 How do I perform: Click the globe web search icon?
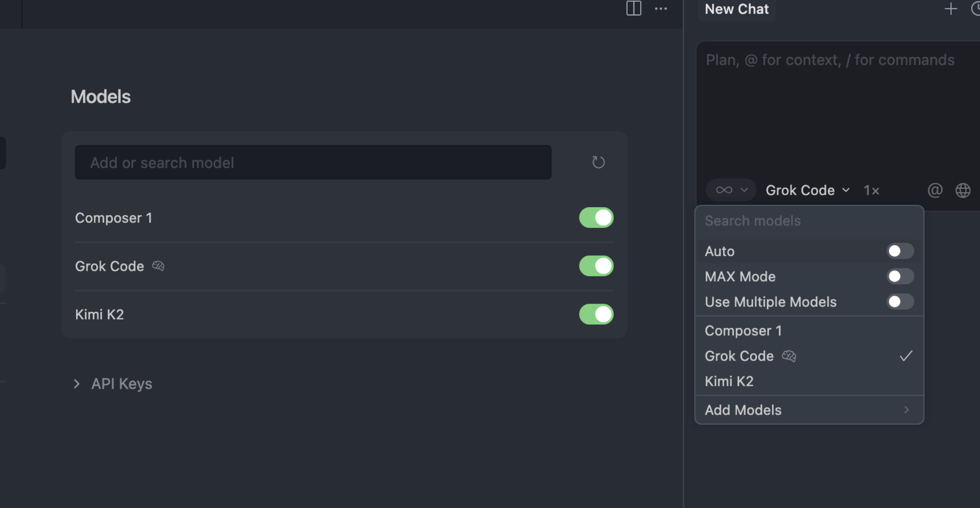[x=963, y=190]
